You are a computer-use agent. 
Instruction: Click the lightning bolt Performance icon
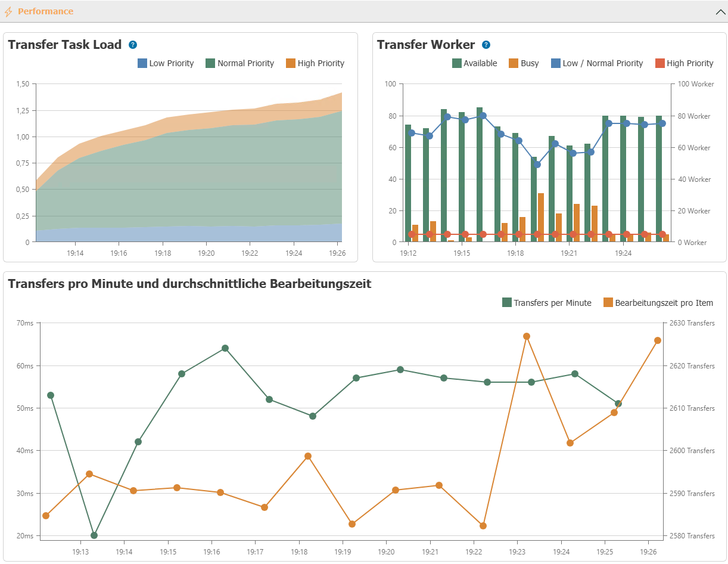pos(8,11)
